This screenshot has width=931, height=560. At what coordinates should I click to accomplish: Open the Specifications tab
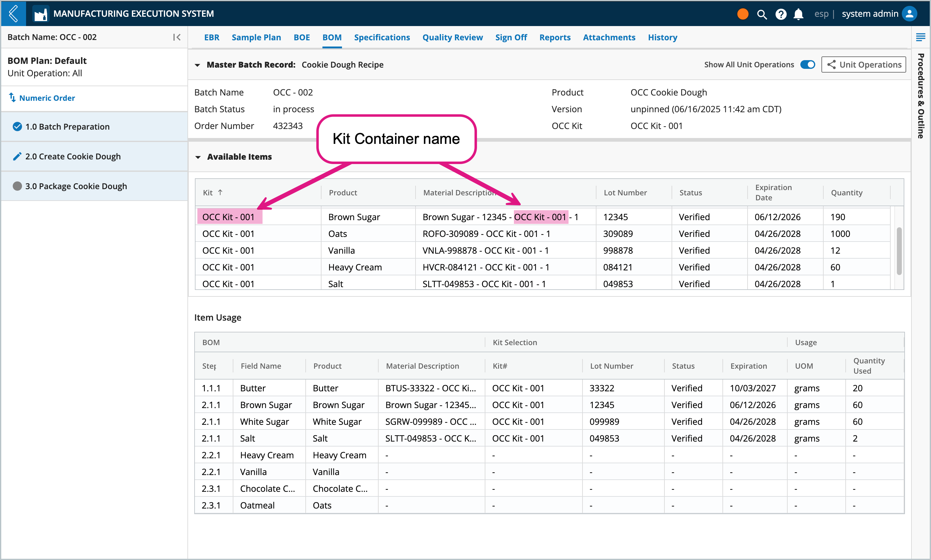point(382,37)
